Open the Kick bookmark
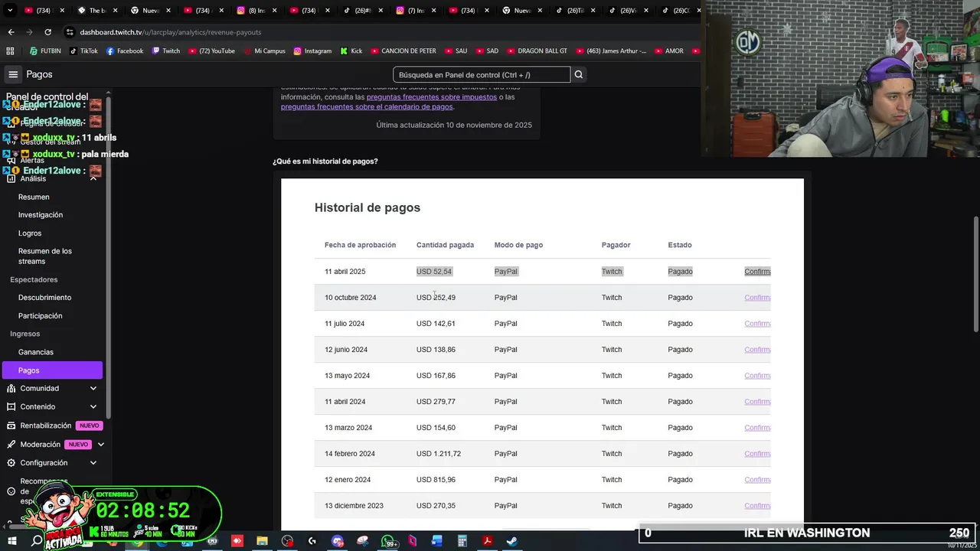Image resolution: width=980 pixels, height=551 pixels. pyautogui.click(x=351, y=51)
